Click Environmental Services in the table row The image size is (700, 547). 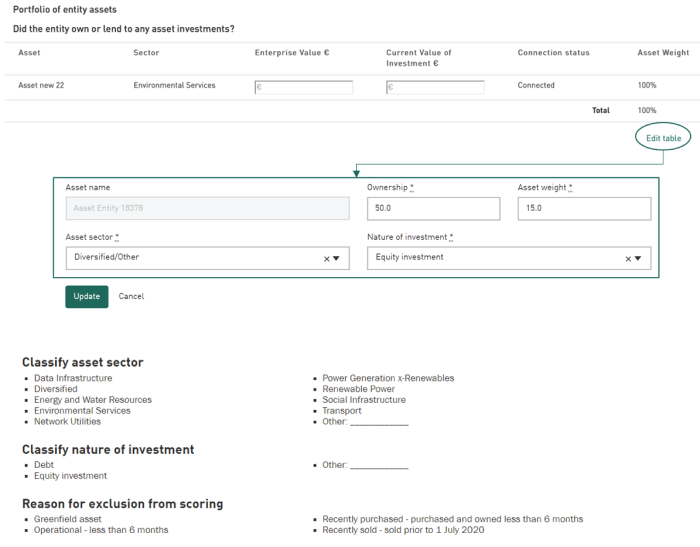174,86
